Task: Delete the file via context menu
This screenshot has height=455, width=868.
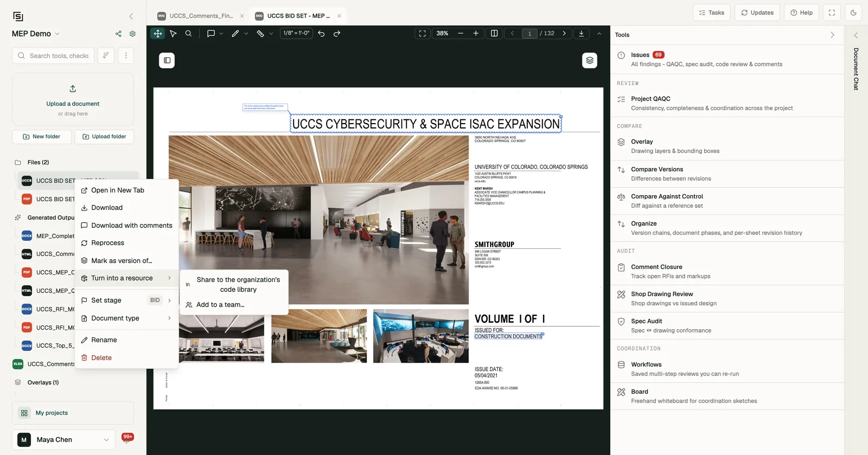Action: [x=127, y=358]
